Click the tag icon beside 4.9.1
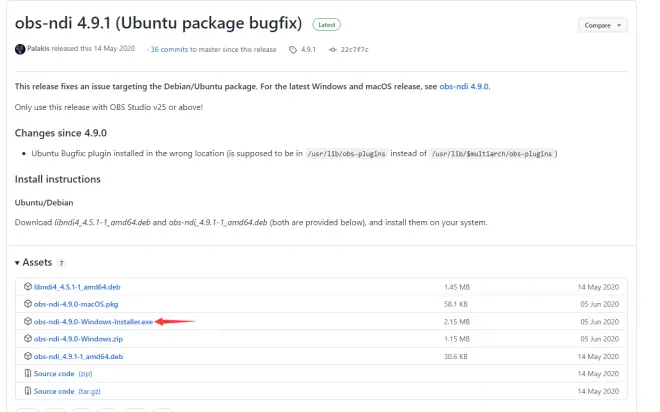The image size is (660, 412). (293, 50)
